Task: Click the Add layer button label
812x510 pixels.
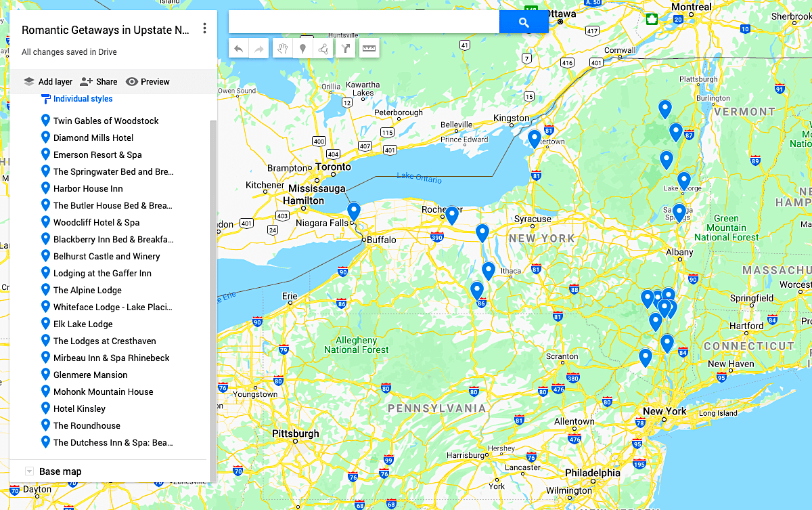Action: 55,82
